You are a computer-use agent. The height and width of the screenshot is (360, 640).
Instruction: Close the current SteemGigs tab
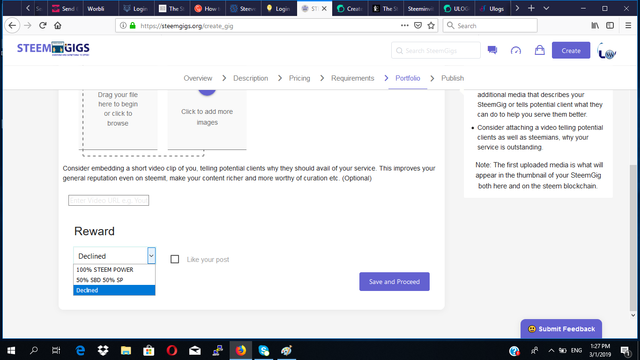324,9
